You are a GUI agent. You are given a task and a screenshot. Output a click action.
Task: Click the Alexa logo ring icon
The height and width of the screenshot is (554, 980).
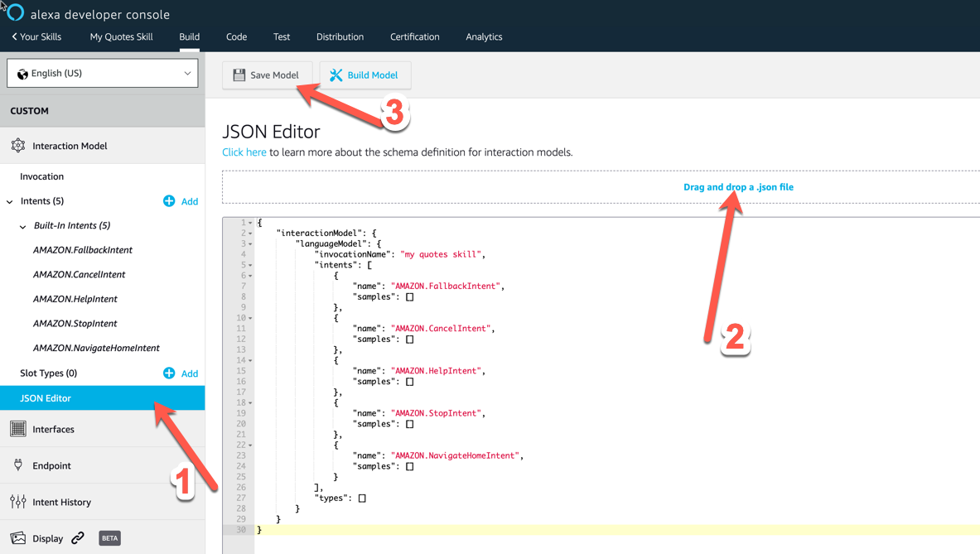click(x=15, y=12)
